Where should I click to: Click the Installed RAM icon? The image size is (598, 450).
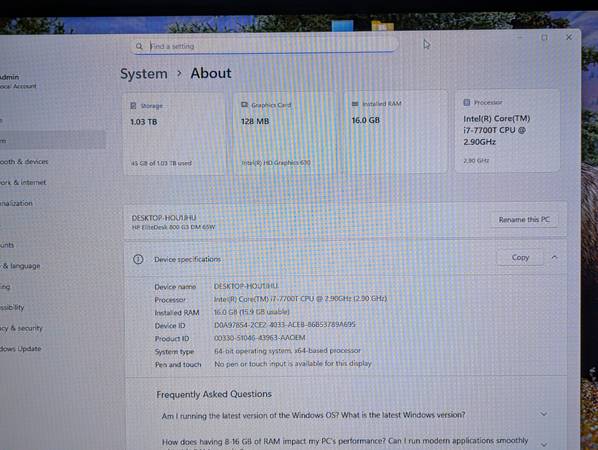pyautogui.click(x=355, y=104)
